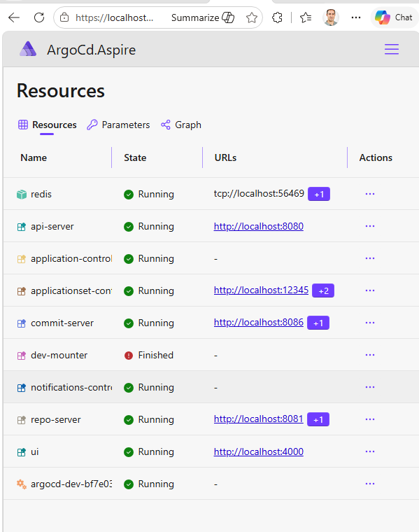This screenshot has width=419, height=532.
Task: Open actions menu for application-controller
Action: pyautogui.click(x=370, y=258)
